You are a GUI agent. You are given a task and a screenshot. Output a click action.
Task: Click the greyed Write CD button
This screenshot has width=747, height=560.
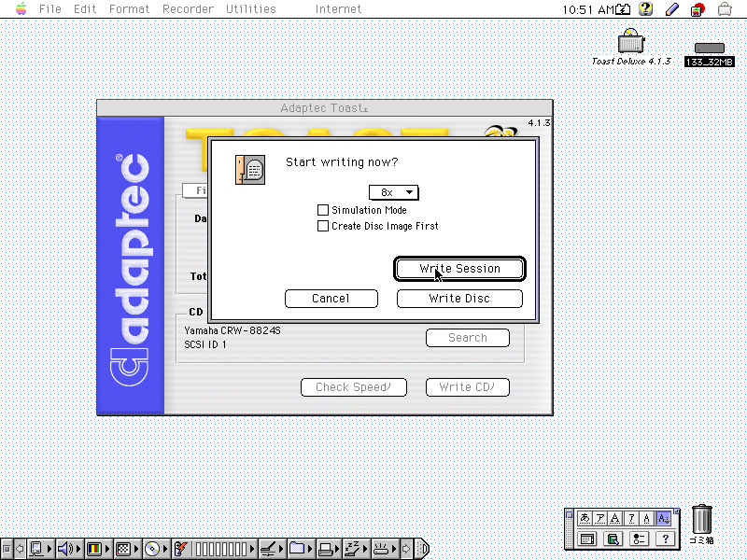tap(468, 387)
